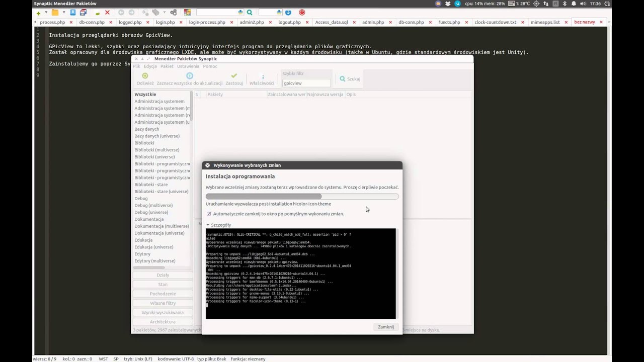This screenshot has width=644, height=362.
Task: Click Odśwież reload icon in Synaptic
Action: 145,76
